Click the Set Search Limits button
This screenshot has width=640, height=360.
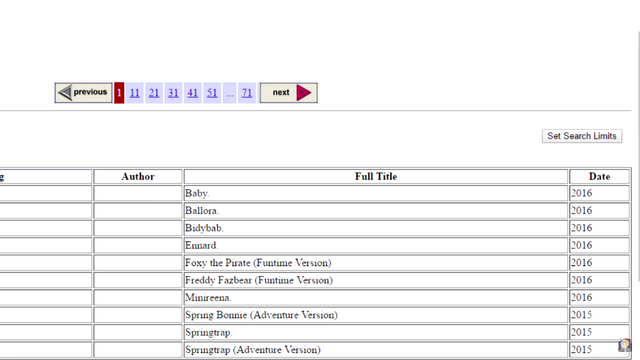[582, 136]
